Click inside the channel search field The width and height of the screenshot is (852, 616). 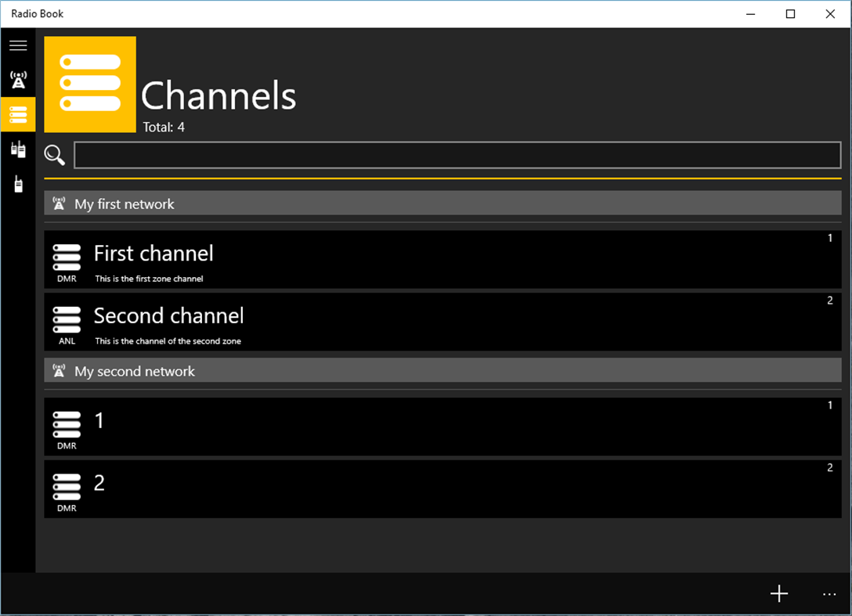(x=457, y=155)
